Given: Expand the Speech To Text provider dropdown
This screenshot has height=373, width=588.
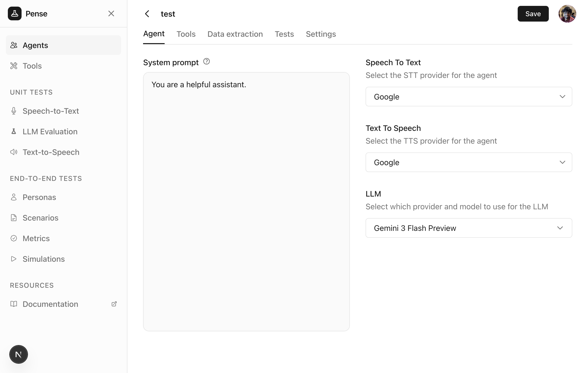Looking at the screenshot, I should pos(468,97).
